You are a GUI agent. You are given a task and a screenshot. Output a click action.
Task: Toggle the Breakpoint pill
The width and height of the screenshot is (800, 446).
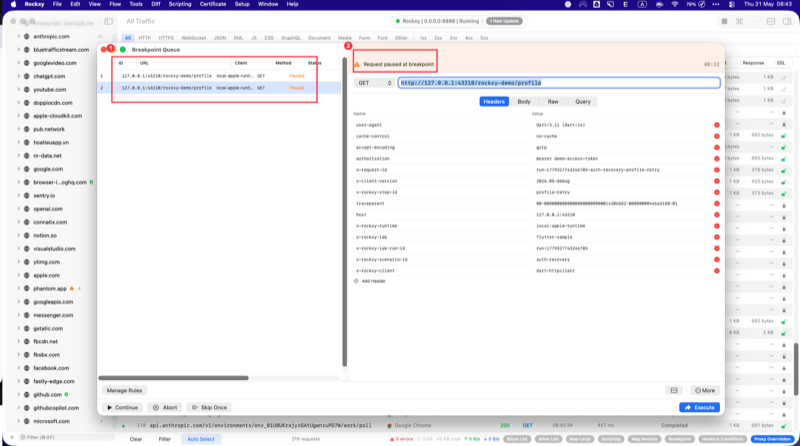(x=680, y=439)
